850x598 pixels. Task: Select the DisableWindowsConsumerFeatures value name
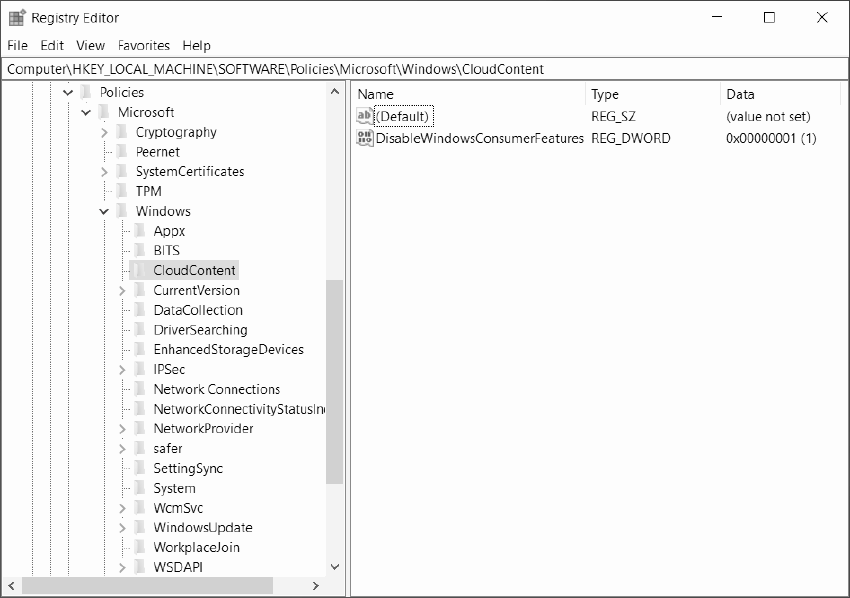tap(479, 138)
